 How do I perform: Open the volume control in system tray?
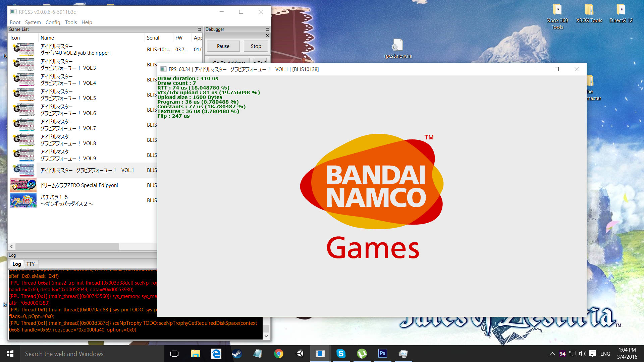582,354
